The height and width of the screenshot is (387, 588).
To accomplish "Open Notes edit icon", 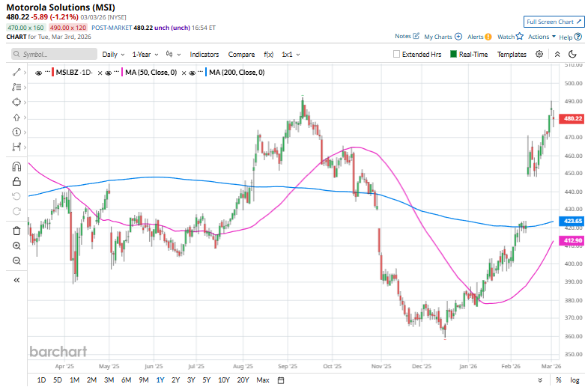I will [416, 36].
